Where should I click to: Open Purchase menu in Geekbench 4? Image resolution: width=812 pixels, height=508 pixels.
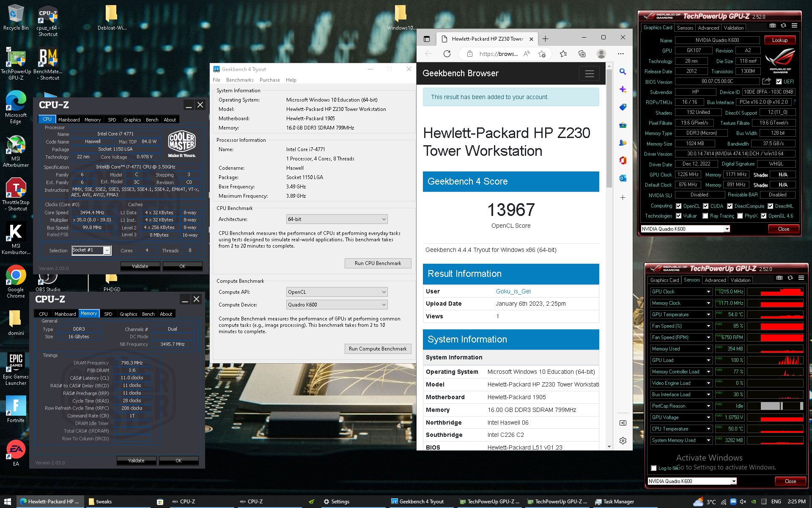click(x=270, y=80)
